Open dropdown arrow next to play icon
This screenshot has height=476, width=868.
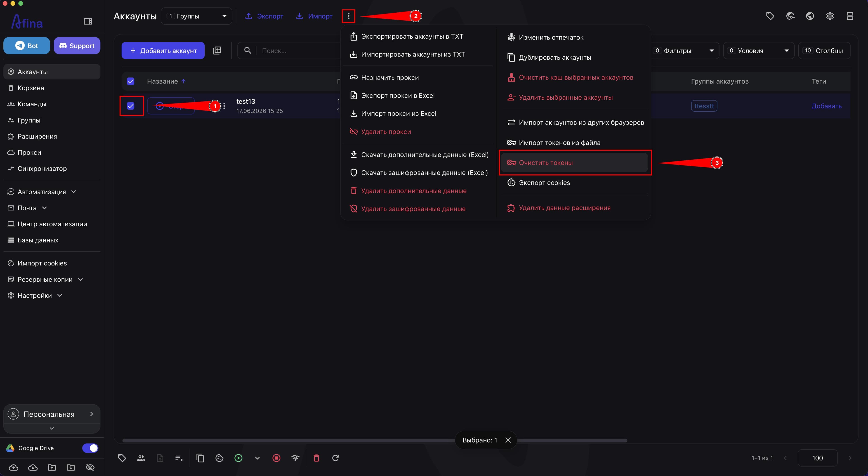257,458
